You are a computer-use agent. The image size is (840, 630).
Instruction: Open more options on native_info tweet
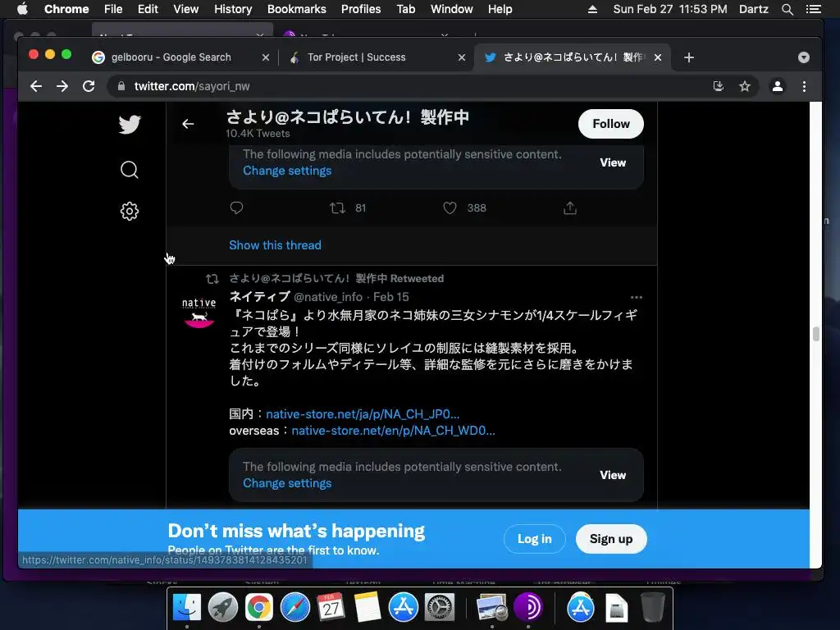click(x=636, y=297)
